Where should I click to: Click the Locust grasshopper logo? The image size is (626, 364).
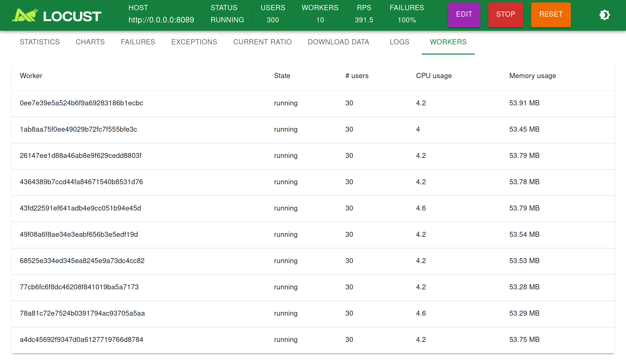tap(25, 15)
